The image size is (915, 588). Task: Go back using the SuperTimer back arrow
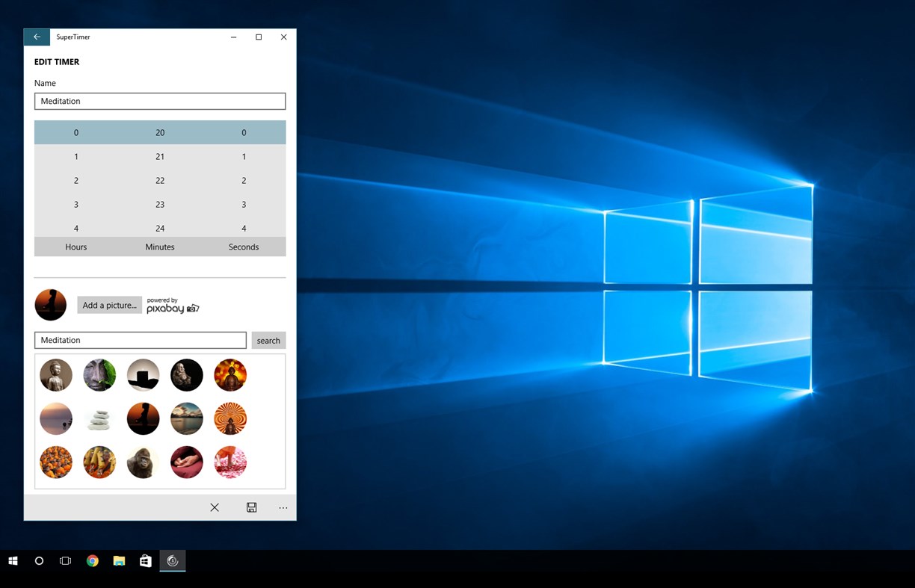click(37, 37)
